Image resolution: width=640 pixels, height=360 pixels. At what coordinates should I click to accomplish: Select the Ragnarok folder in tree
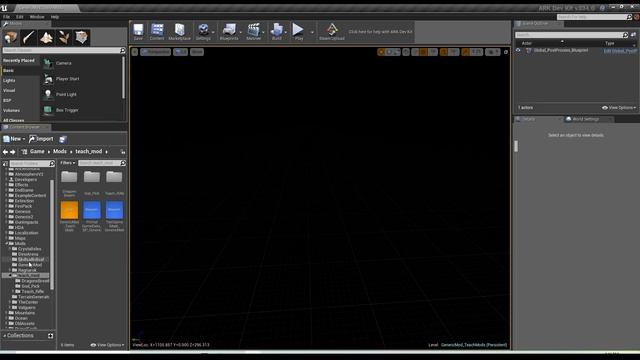27,270
